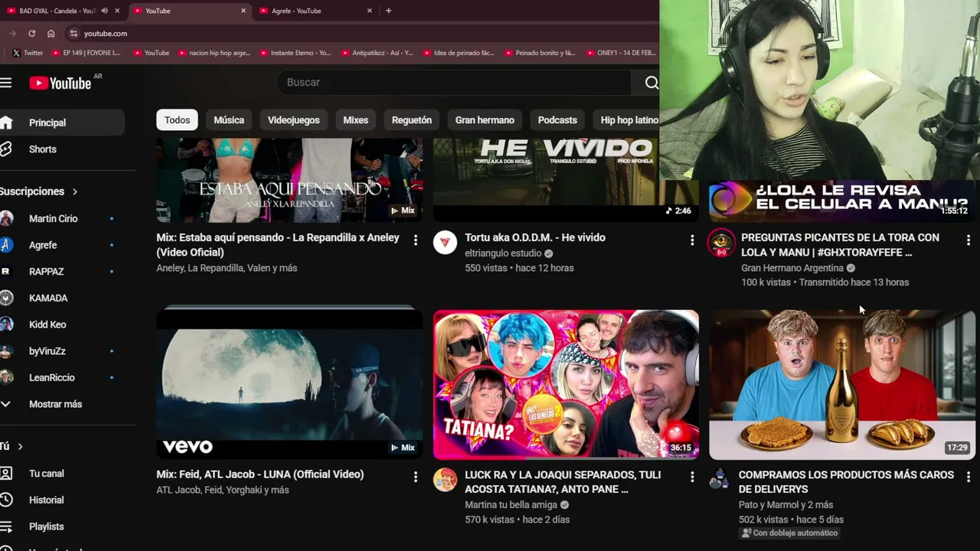Select the Mixes filter chip
This screenshot has height=551, width=980.
[355, 120]
